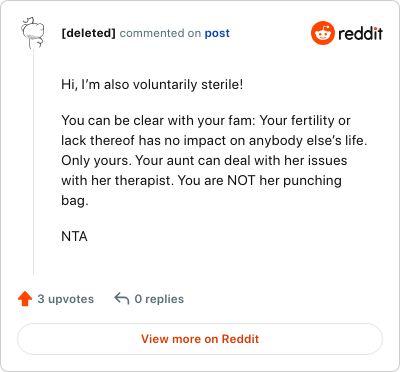Select the [deleted] username
The width and height of the screenshot is (400, 372).
[x=88, y=33]
